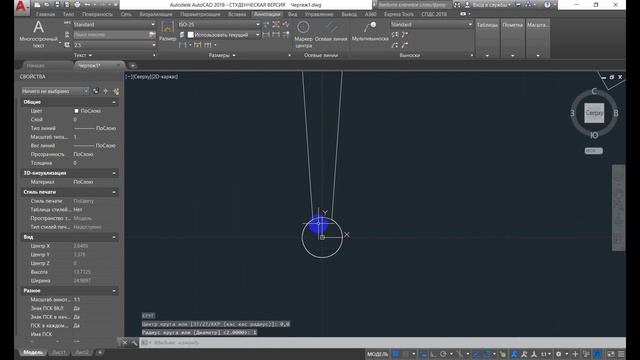The width and height of the screenshot is (640, 360).
Task: Click the Multiline Text tool
Action: tap(38, 33)
